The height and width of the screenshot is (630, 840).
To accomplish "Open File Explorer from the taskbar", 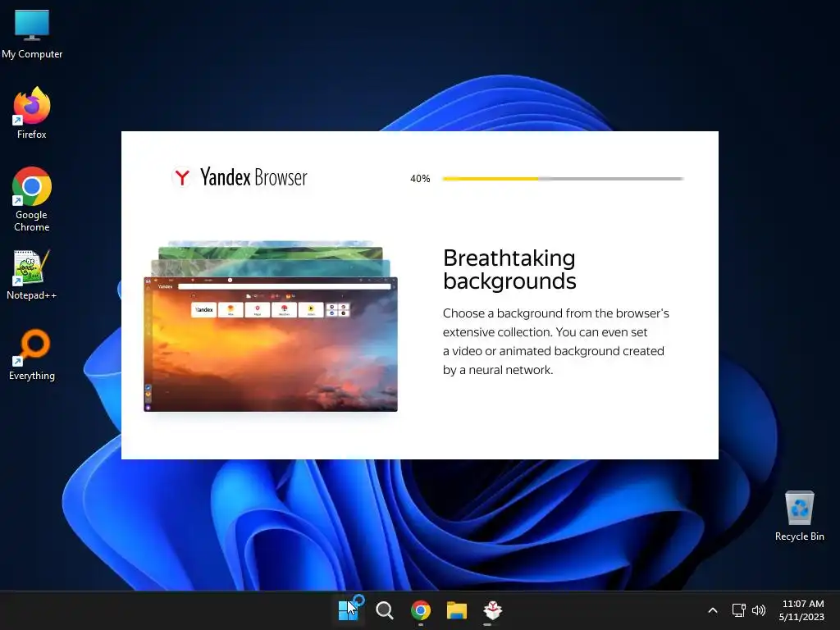I will click(x=456, y=610).
